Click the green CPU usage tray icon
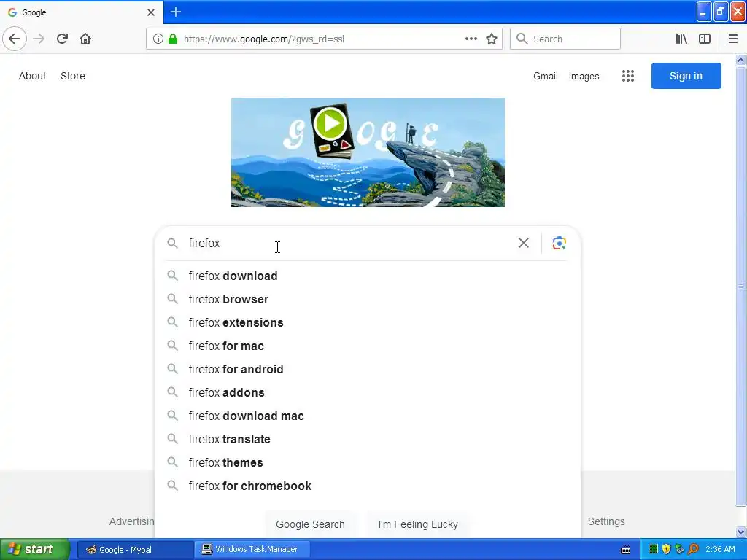The width and height of the screenshot is (747, 560). [654, 549]
